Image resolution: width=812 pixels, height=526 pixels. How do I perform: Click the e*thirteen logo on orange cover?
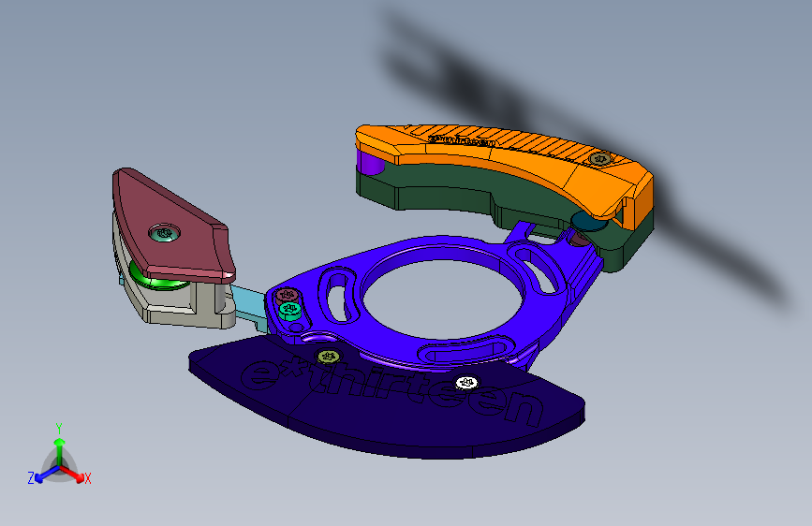pos(462,140)
